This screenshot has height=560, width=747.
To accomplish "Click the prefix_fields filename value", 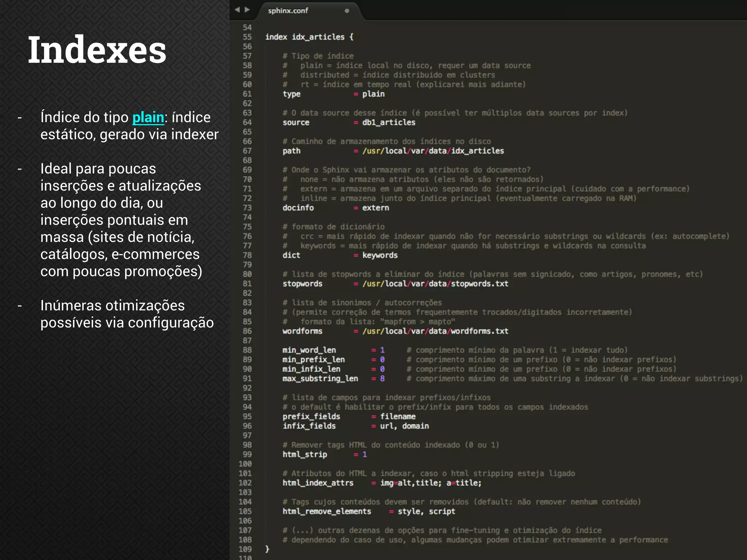I will tap(398, 416).
